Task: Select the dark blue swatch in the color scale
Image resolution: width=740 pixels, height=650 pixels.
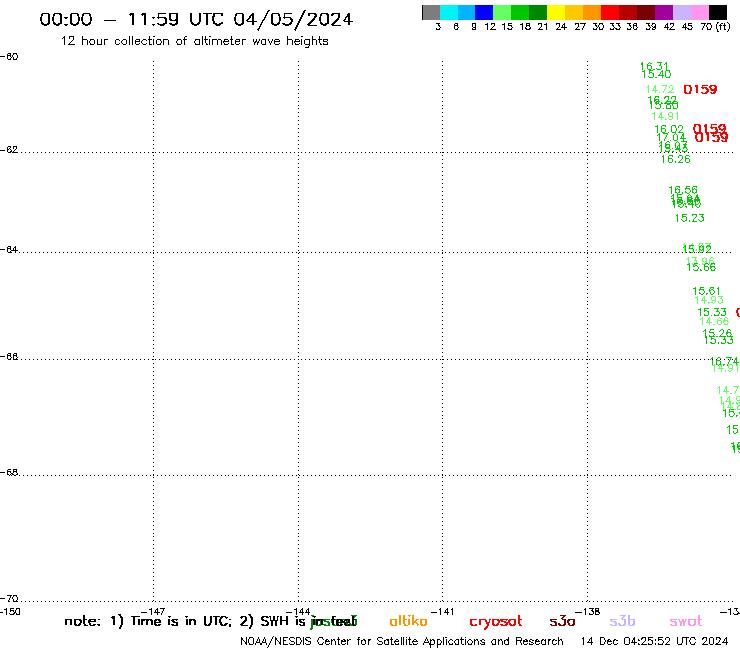Action: [x=484, y=12]
